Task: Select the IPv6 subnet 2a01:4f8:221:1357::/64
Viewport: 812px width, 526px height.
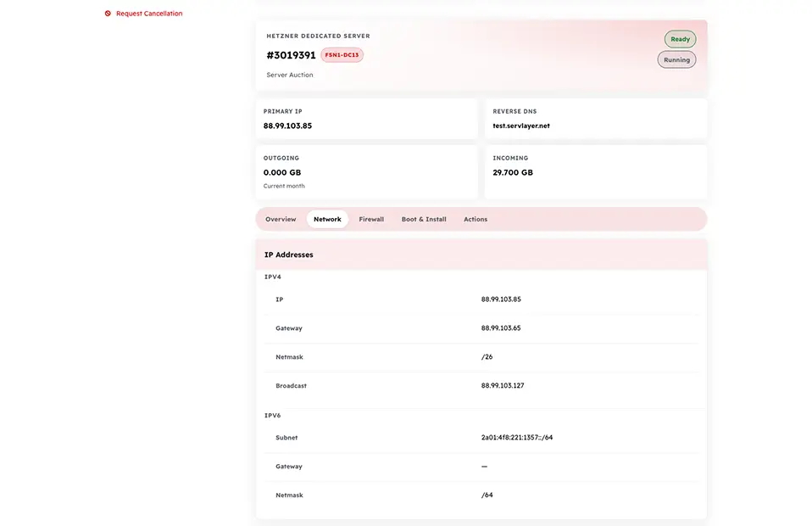Action: (517, 438)
